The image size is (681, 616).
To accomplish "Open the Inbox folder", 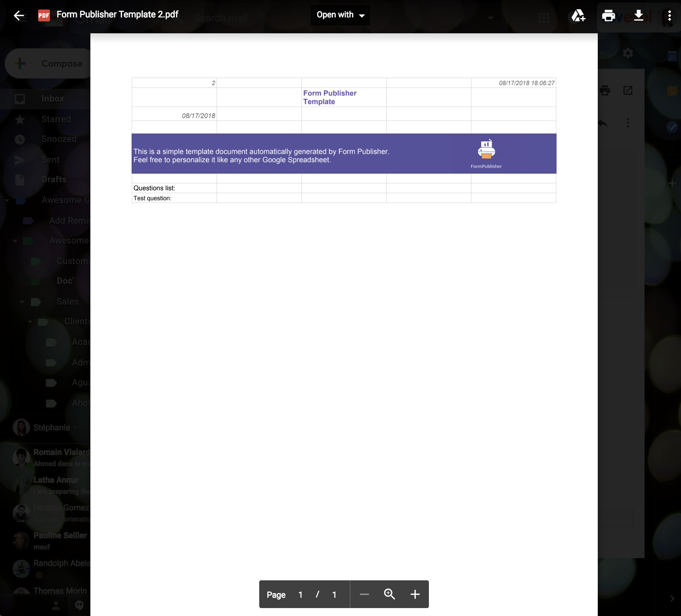I will pos(53,99).
